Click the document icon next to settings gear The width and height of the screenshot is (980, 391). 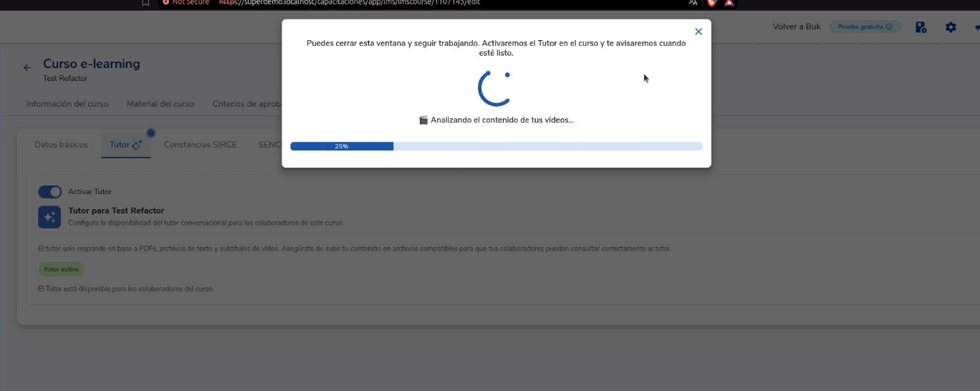[x=921, y=27]
